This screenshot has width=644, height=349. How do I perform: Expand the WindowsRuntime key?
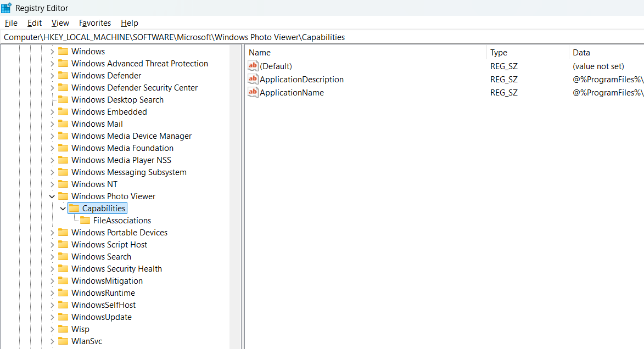(x=52, y=293)
